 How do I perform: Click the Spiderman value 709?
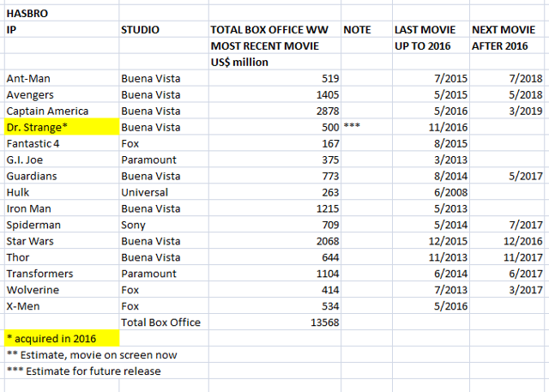(x=274, y=225)
